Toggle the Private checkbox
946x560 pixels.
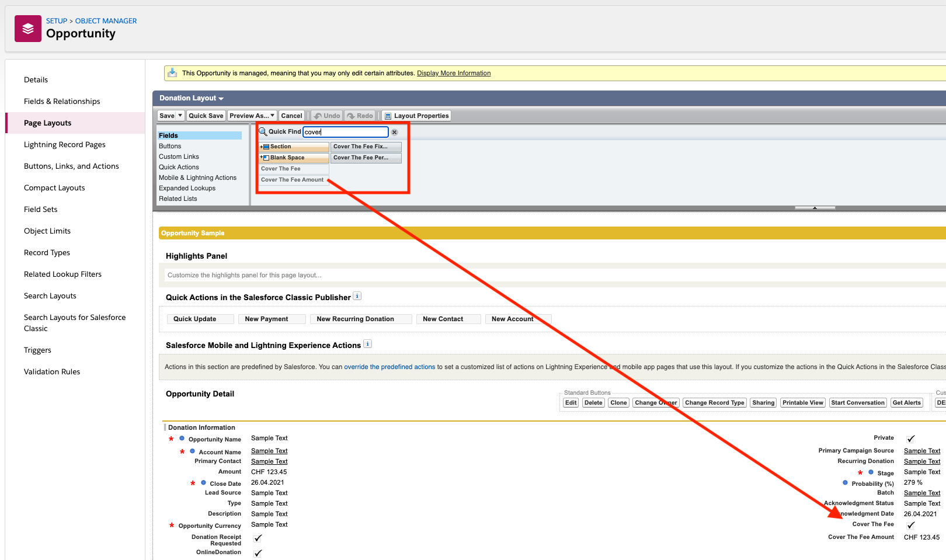pos(911,439)
